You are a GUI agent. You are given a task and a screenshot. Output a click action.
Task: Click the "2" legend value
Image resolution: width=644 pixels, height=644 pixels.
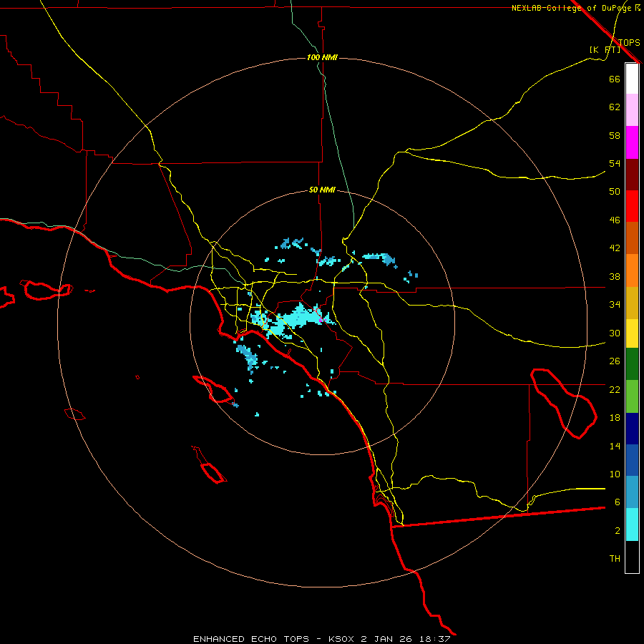point(618,531)
